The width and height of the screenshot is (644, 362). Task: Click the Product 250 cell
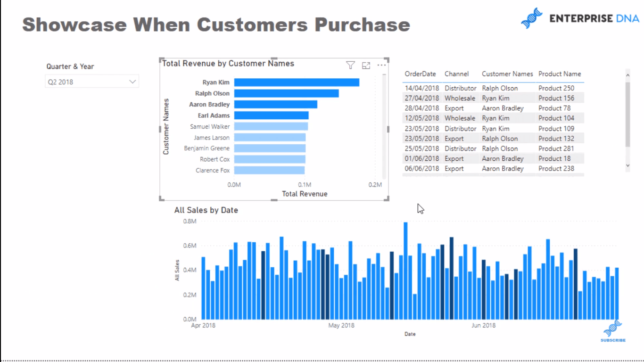pyautogui.click(x=556, y=88)
